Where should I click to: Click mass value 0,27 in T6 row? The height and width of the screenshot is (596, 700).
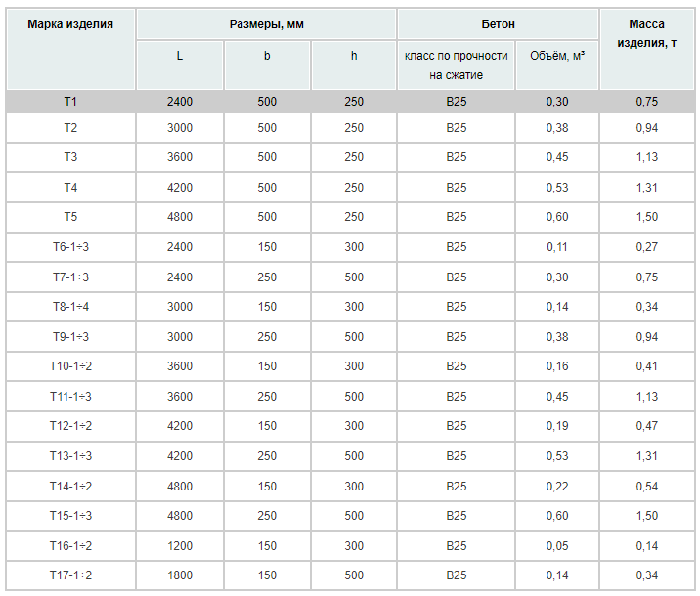click(647, 247)
